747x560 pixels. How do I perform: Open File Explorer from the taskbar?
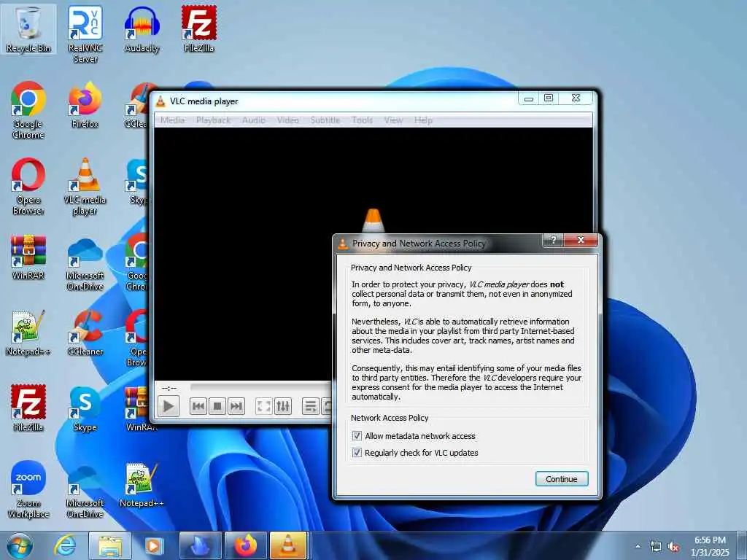(x=110, y=545)
